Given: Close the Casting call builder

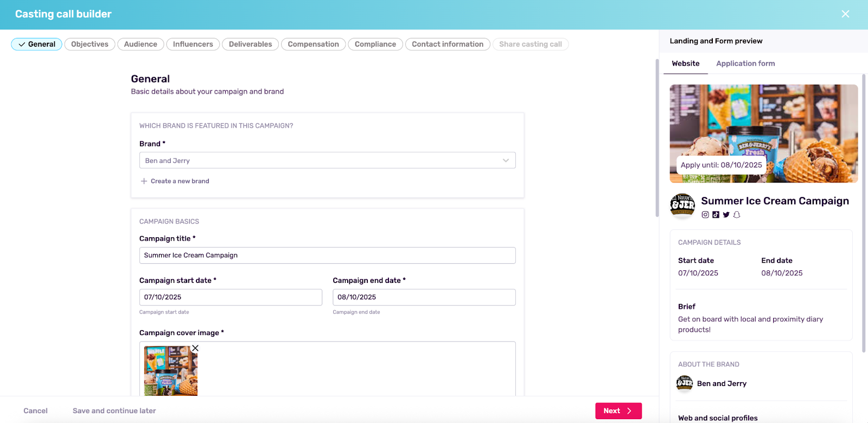Looking at the screenshot, I should click(845, 14).
